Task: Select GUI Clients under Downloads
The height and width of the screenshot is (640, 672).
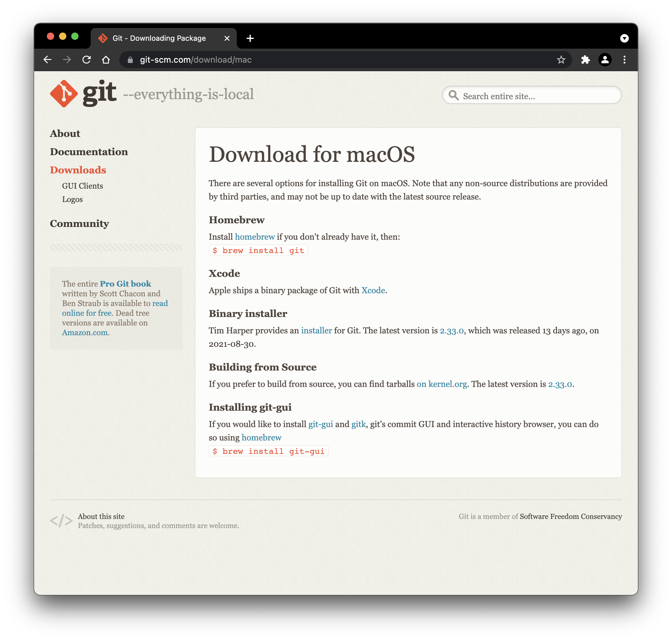Action: pos(82,186)
